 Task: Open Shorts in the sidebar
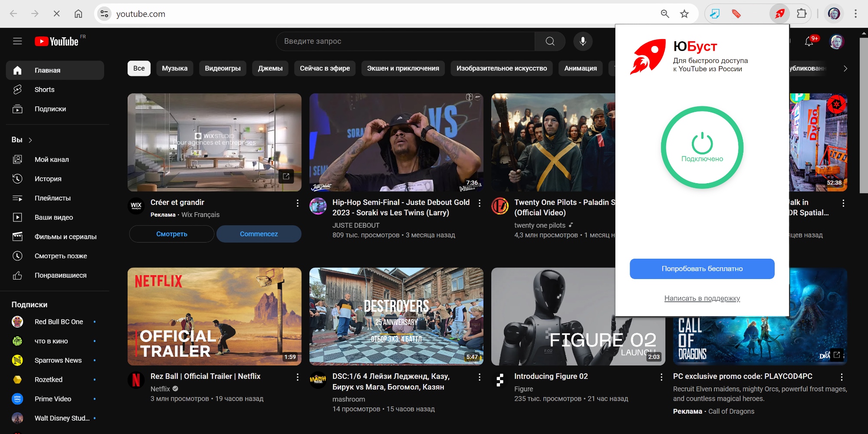(x=55, y=89)
